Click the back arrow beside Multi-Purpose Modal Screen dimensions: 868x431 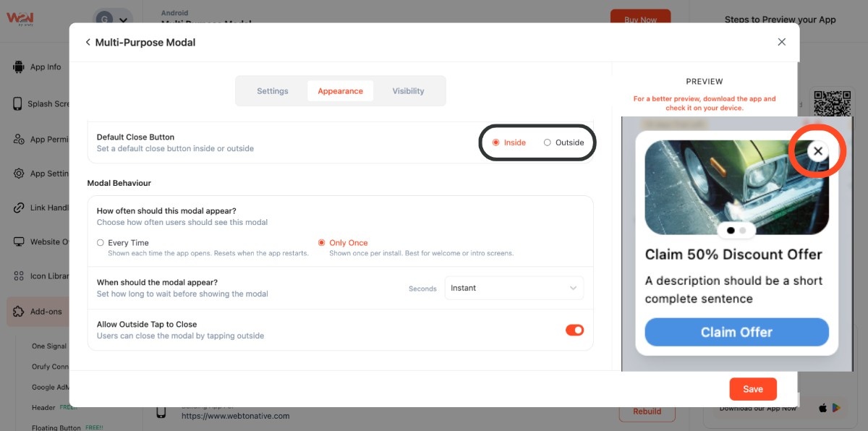coord(88,43)
